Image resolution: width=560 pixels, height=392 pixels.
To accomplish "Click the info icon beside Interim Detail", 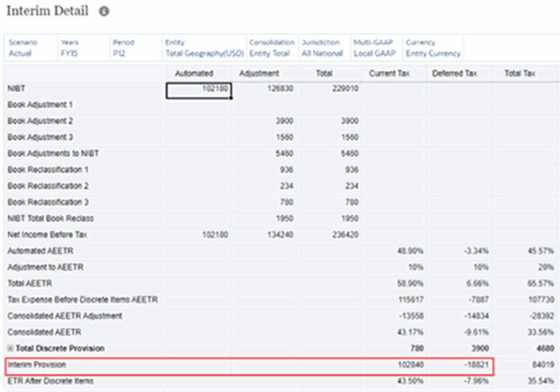I will tap(104, 11).
